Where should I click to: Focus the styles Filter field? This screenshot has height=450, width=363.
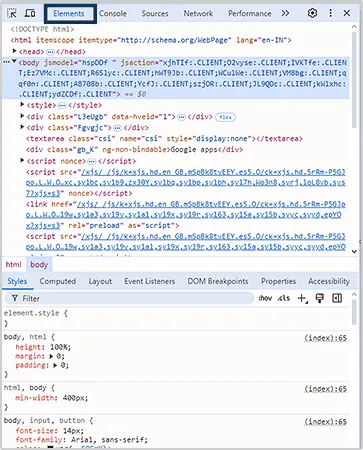129,298
